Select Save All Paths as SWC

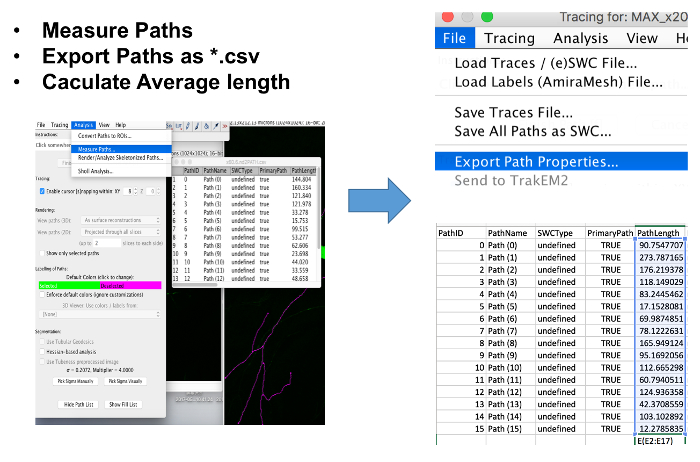point(533,131)
